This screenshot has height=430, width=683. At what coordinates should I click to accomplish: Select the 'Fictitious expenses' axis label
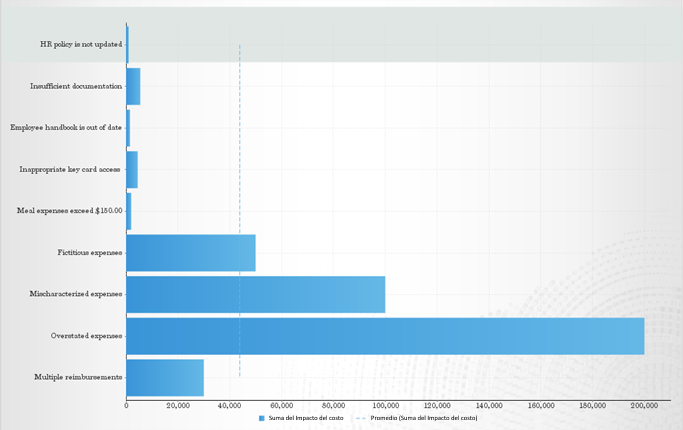click(x=89, y=253)
